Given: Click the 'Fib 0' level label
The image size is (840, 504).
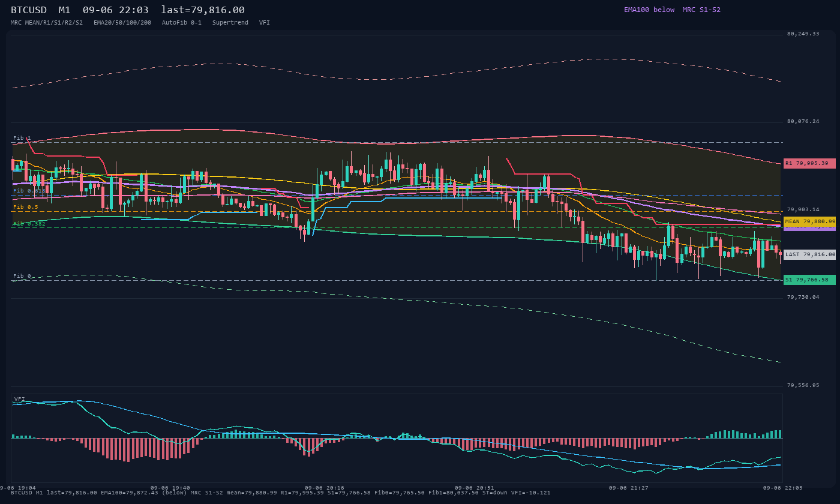Looking at the screenshot, I should [x=22, y=276].
